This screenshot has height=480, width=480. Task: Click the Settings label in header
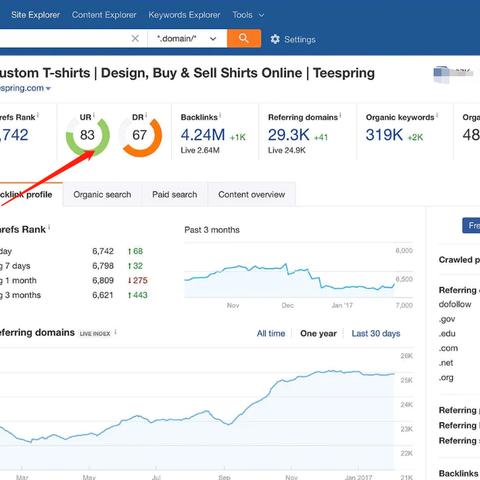click(x=300, y=39)
